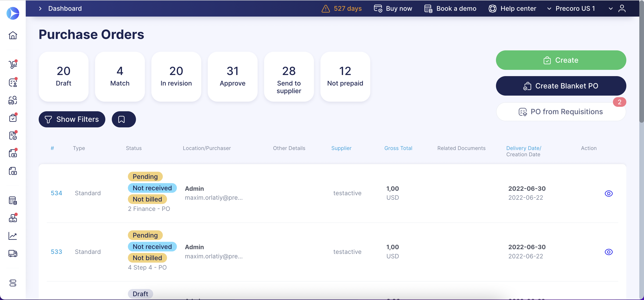Click the Book a demo calculator icon
644x300 pixels.
[428, 9]
